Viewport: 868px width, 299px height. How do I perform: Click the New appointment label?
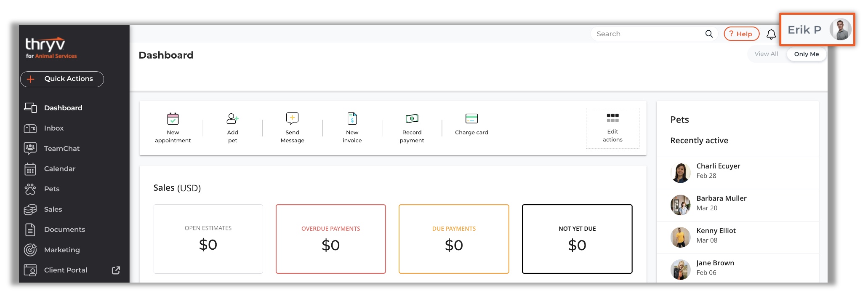pos(173,136)
